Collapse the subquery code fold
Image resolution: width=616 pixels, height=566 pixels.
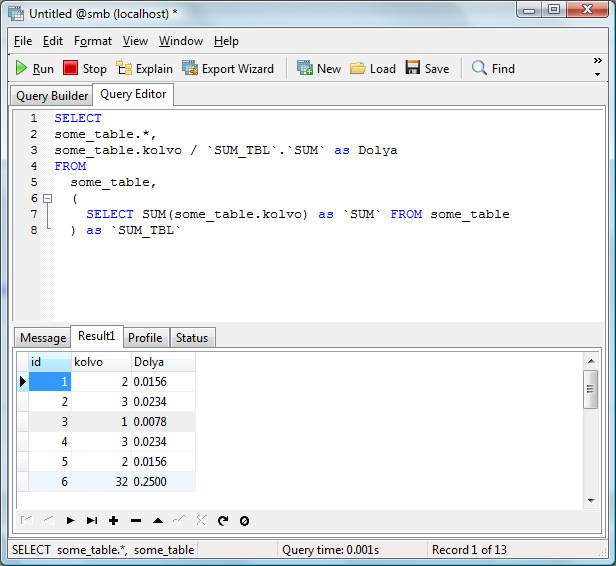[46, 199]
